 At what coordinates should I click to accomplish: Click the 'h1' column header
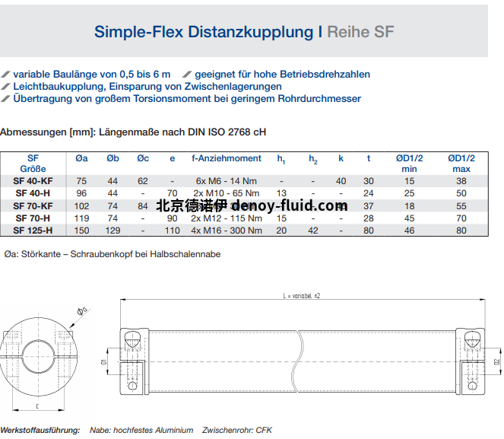[x=281, y=159]
